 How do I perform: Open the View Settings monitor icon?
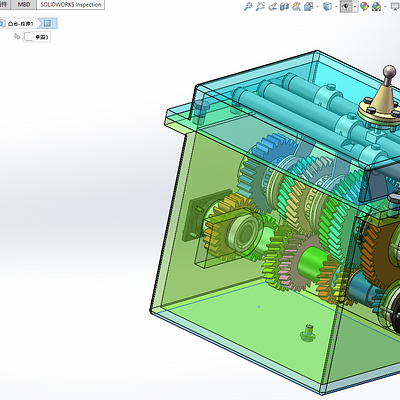[395, 6]
